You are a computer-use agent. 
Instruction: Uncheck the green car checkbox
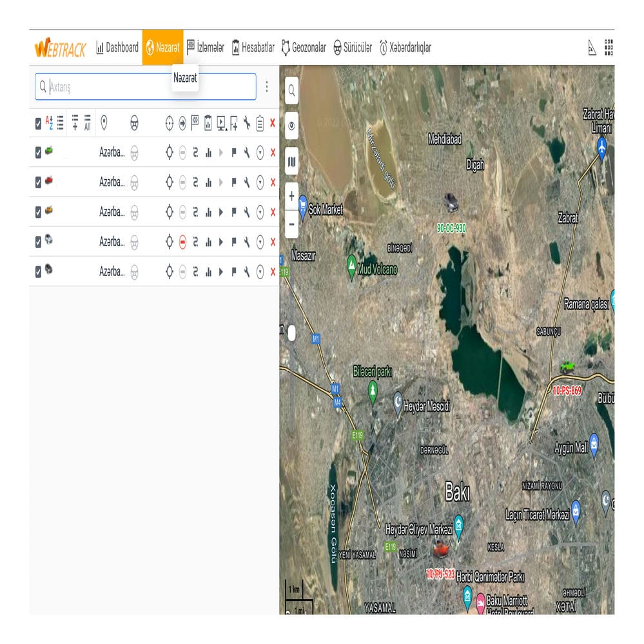tap(38, 153)
